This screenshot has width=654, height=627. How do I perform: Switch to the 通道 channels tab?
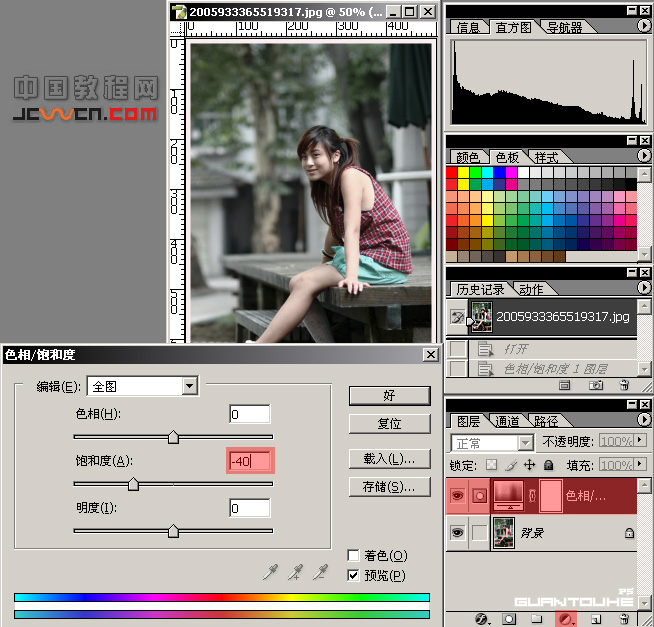(508, 421)
